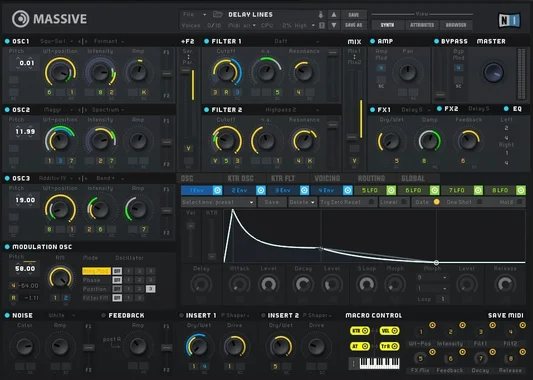Toggle the OSC3 power button
533x380 pixels.
click(7, 178)
